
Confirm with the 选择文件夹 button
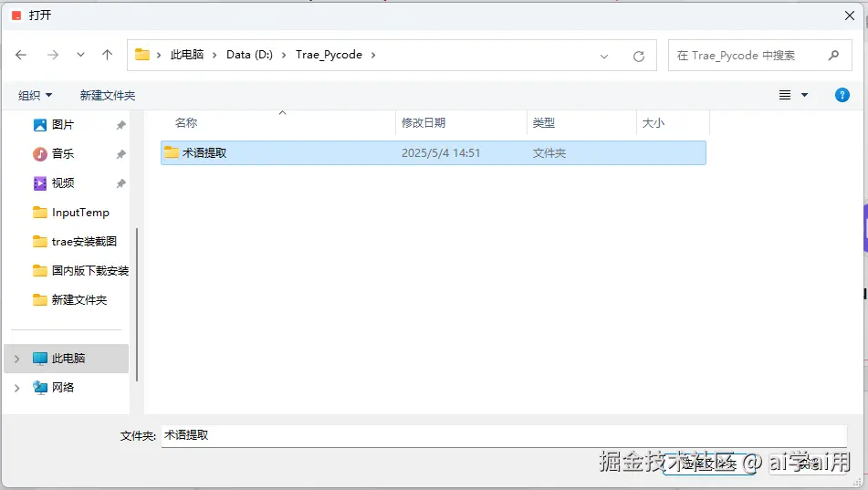point(708,463)
